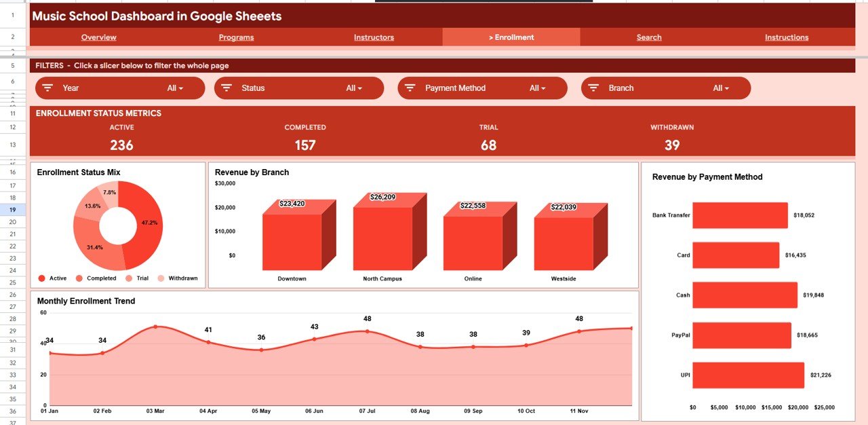
Task: Select row header 19
Action: pyautogui.click(x=13, y=210)
